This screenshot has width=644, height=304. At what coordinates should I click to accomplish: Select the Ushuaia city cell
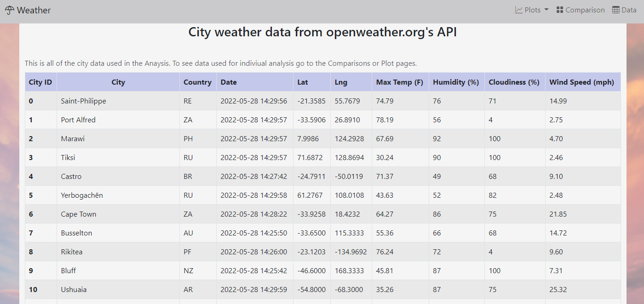click(118, 289)
